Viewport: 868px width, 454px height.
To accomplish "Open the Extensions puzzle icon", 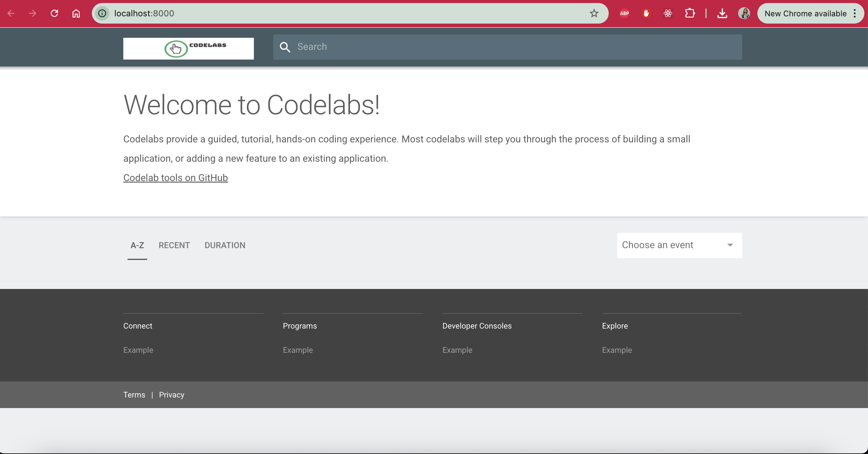I will (690, 14).
